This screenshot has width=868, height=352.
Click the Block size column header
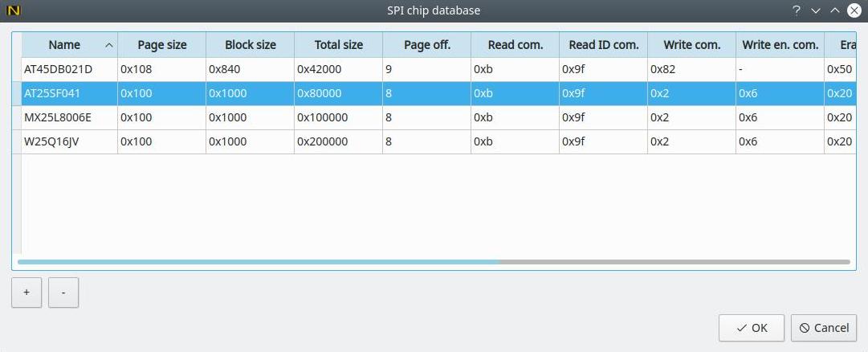click(x=250, y=45)
